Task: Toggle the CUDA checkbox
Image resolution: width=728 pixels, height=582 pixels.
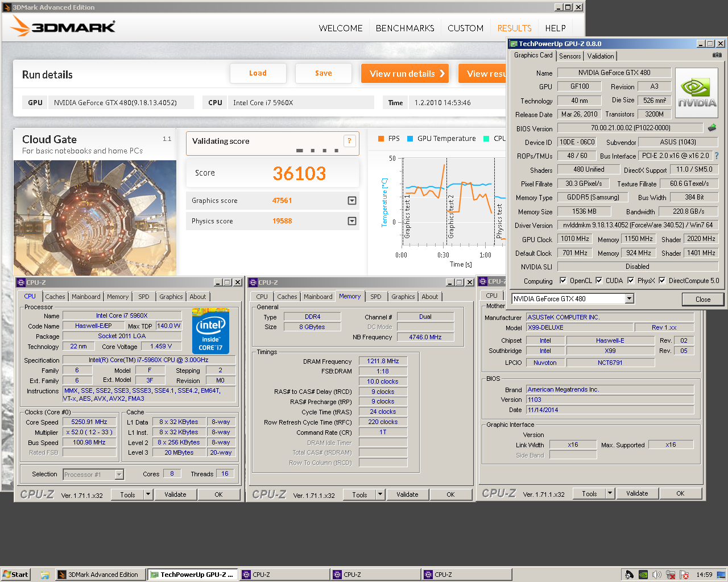Action: click(599, 280)
